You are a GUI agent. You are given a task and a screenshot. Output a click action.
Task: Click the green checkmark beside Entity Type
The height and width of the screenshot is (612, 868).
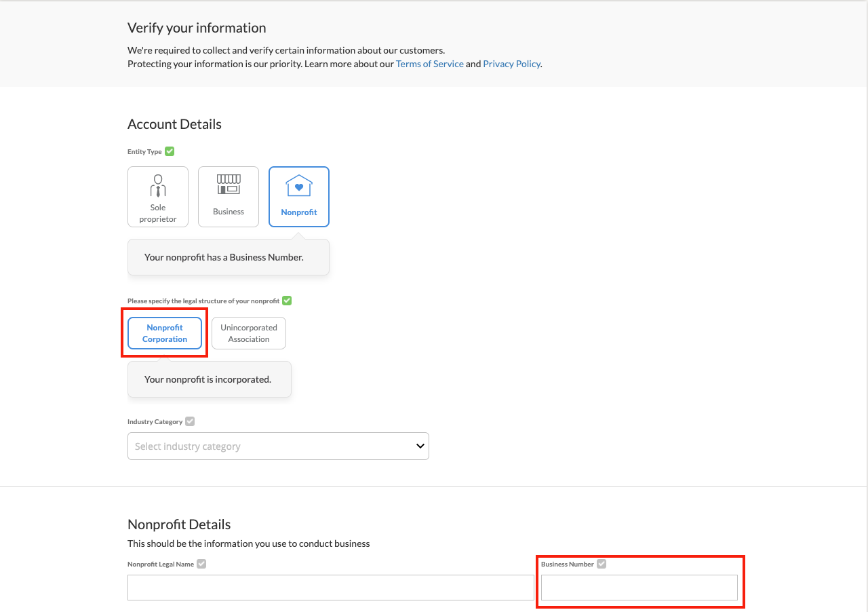point(170,151)
